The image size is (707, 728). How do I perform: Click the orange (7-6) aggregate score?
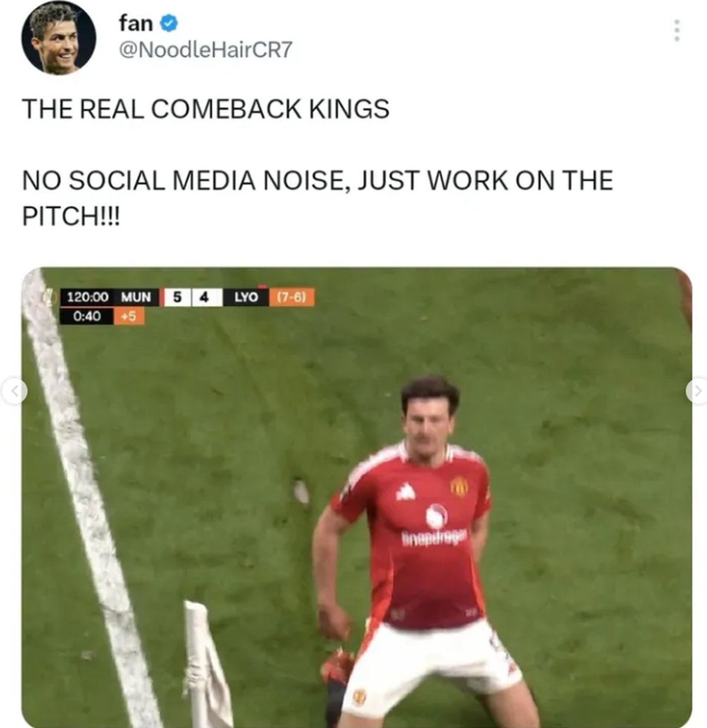click(292, 297)
